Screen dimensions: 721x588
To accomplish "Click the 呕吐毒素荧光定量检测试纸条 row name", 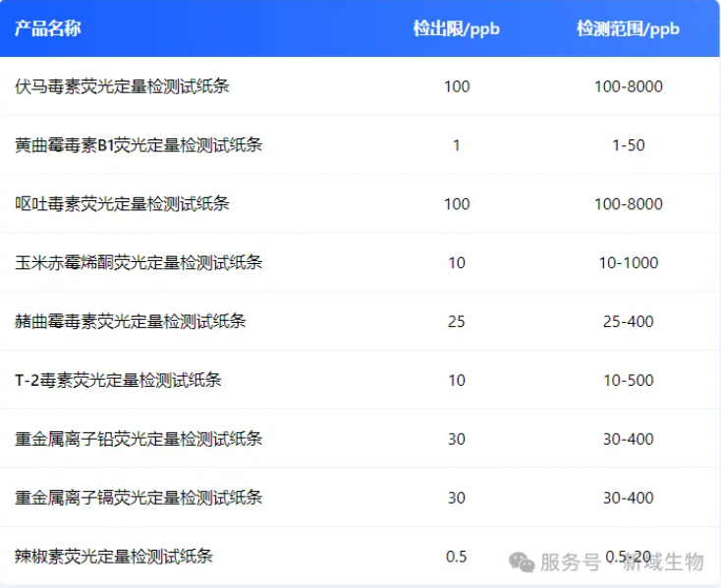I will click(123, 204).
